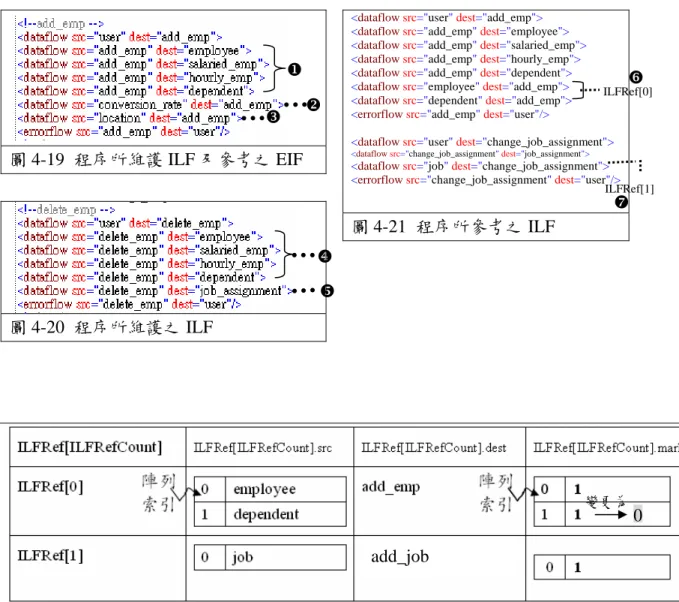
Task: Select the conversion_rate to add_emp dataflow line
Action: pyautogui.click(x=150, y=104)
